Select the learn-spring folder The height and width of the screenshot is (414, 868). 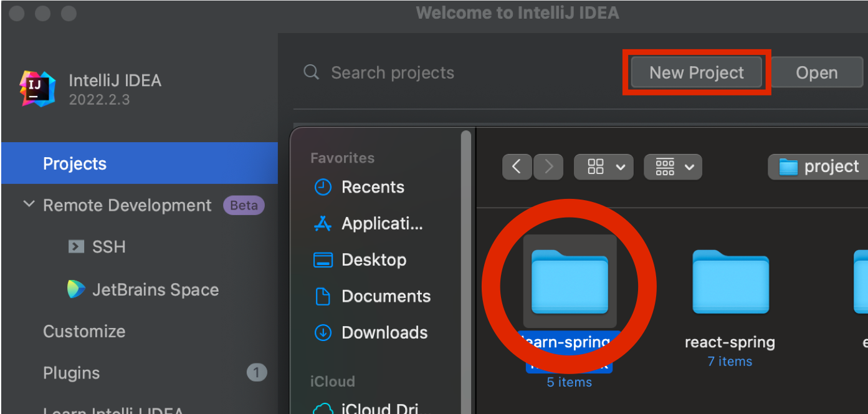570,282
